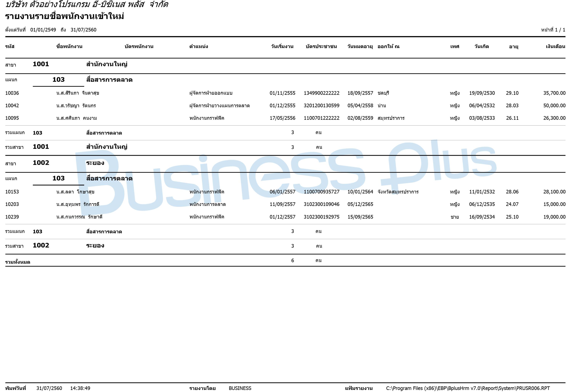Select employee code 10036
Viewport: 572px width, 392px height.
tap(12, 93)
